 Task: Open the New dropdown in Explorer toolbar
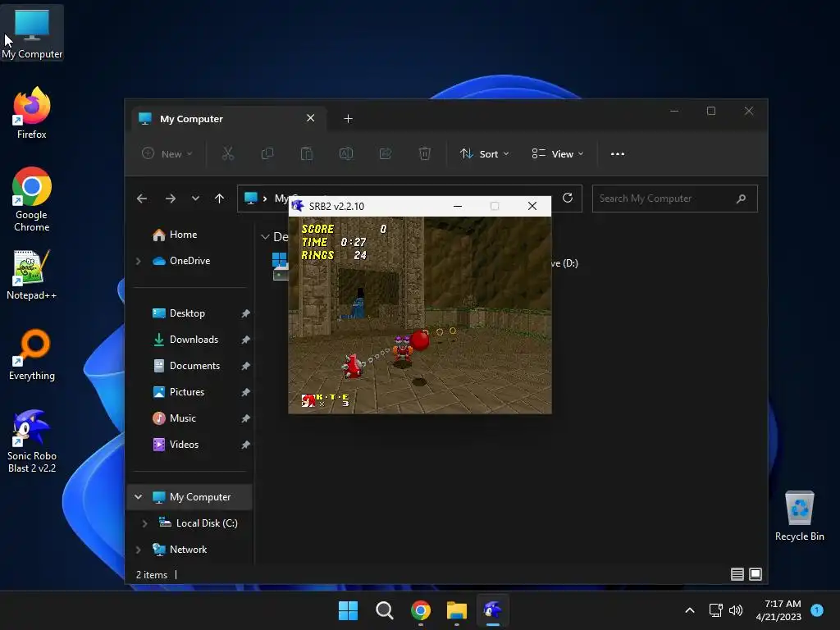[x=167, y=153]
